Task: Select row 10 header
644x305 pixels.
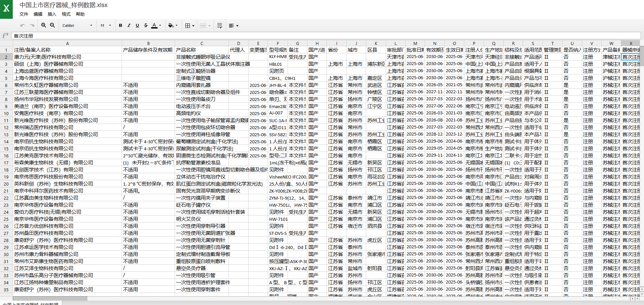Action: tap(6, 113)
